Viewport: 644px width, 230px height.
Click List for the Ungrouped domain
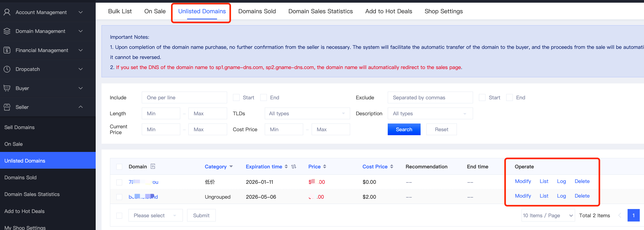(544, 196)
